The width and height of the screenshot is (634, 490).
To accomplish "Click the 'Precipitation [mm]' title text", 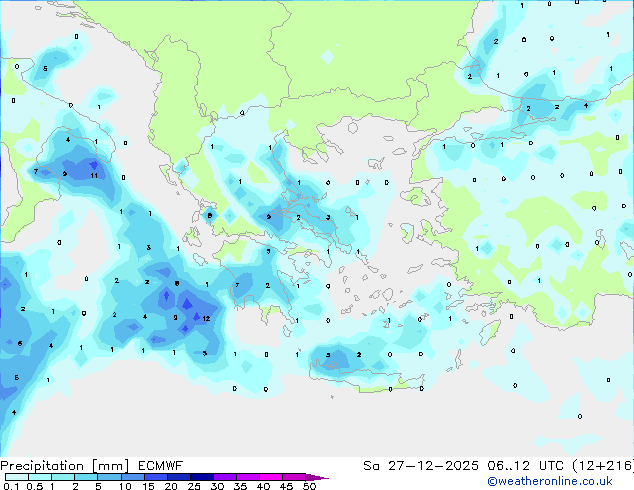I will click(64, 466).
